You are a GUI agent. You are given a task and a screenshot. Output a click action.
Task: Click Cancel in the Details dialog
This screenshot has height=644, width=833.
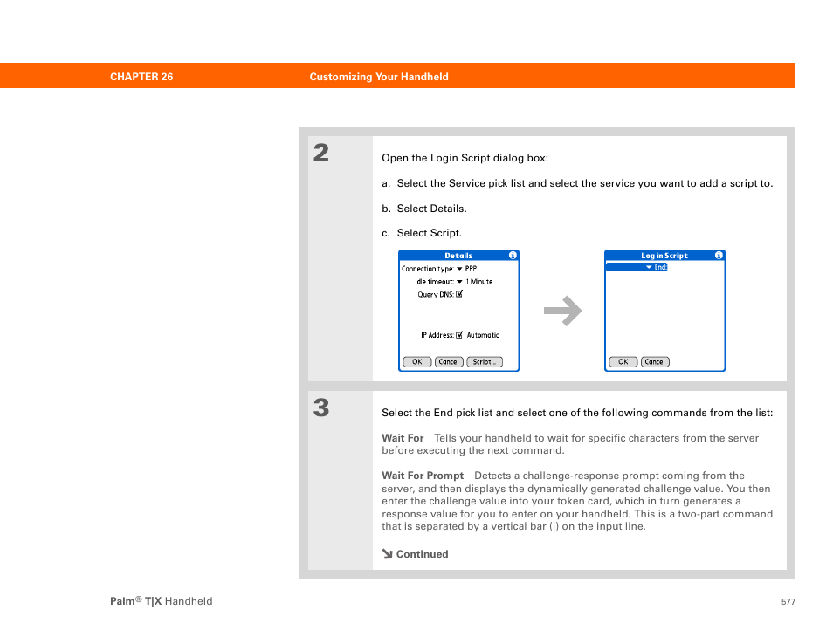[x=449, y=362]
